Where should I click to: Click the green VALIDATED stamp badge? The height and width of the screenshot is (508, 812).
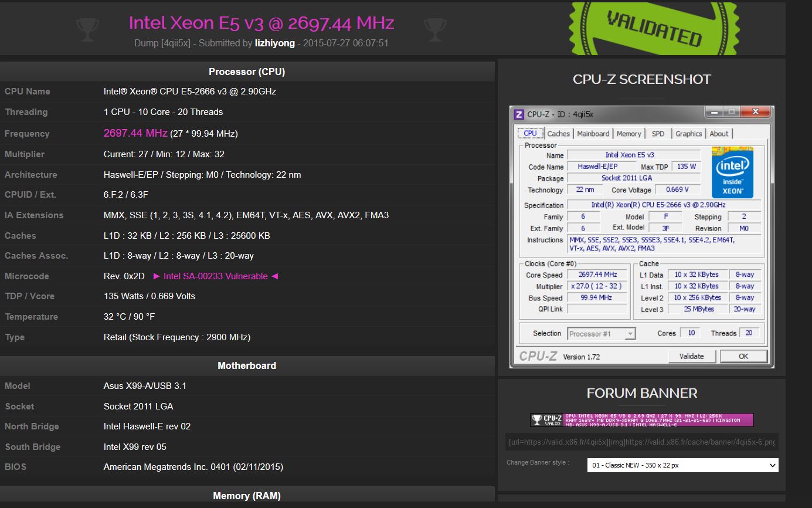coord(653,28)
